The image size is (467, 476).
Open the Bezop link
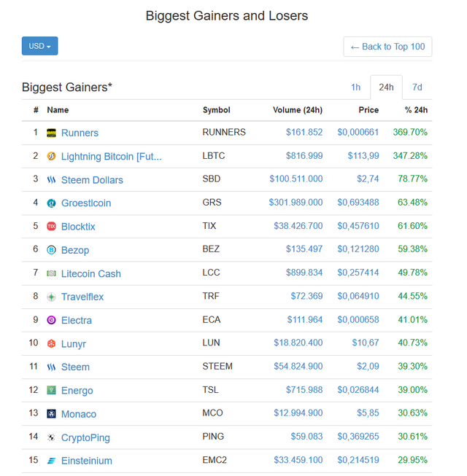[75, 250]
